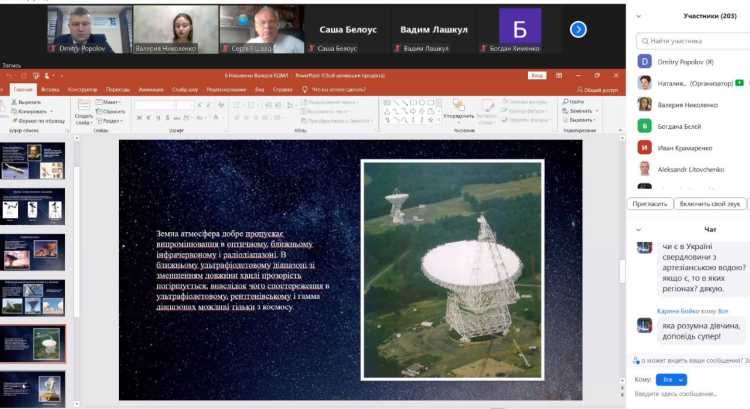
Task: Click the 'Найти участника' search field
Action: point(692,40)
